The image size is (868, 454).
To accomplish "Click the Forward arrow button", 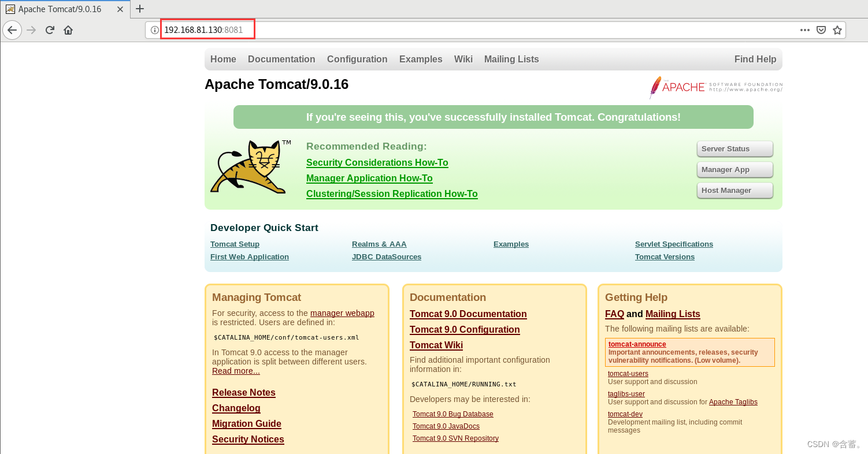I will pos(32,30).
